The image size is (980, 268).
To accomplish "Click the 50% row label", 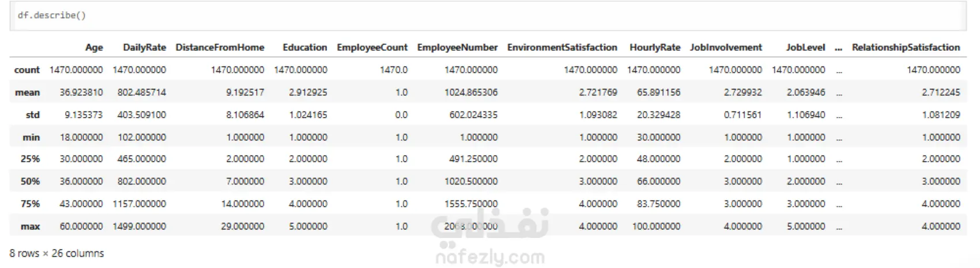I will click(x=30, y=182).
